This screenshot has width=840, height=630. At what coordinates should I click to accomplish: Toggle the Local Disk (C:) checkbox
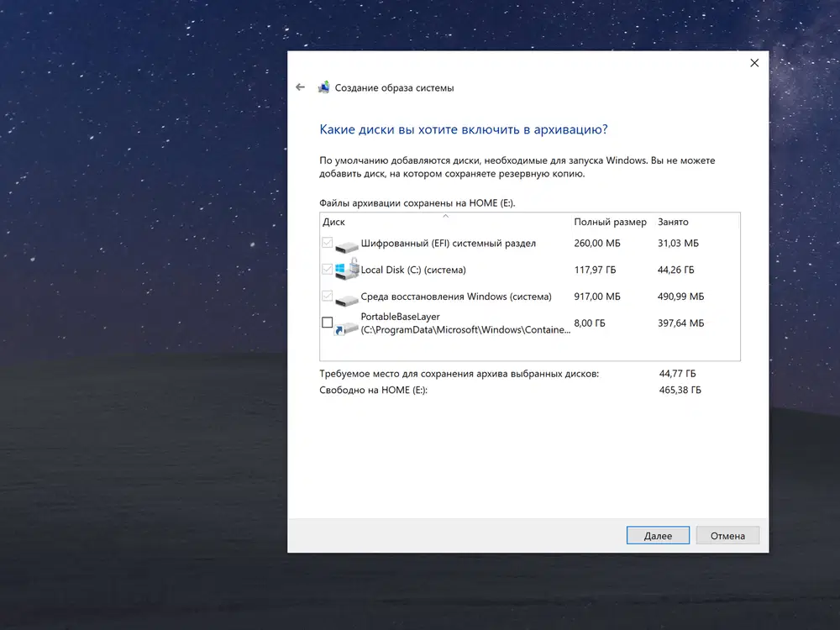tap(327, 269)
